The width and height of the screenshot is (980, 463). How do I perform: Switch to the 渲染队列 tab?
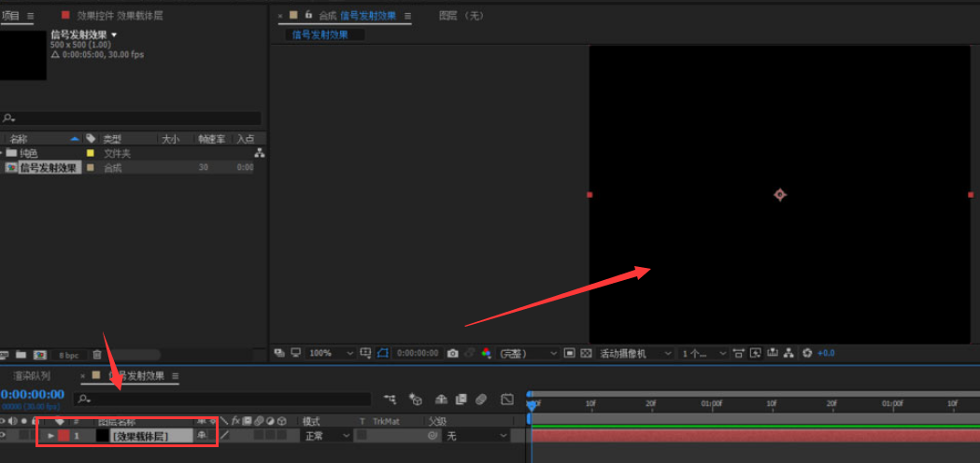click(x=32, y=375)
